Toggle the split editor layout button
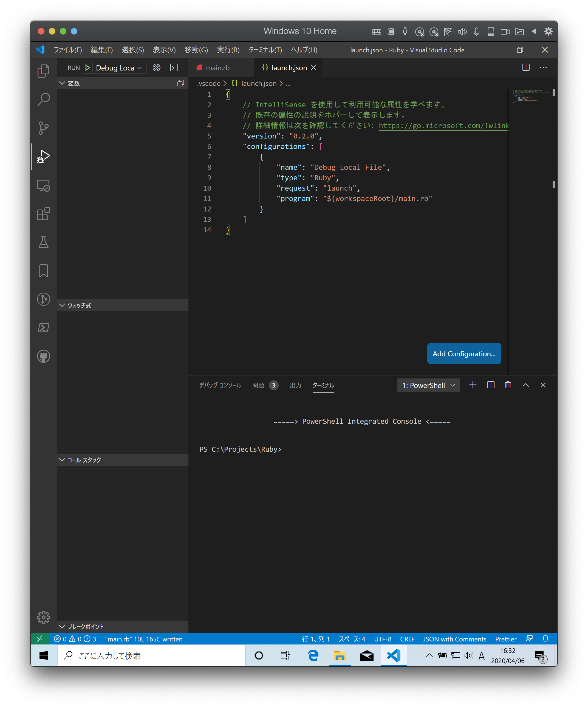The width and height of the screenshot is (588, 707). [x=526, y=67]
